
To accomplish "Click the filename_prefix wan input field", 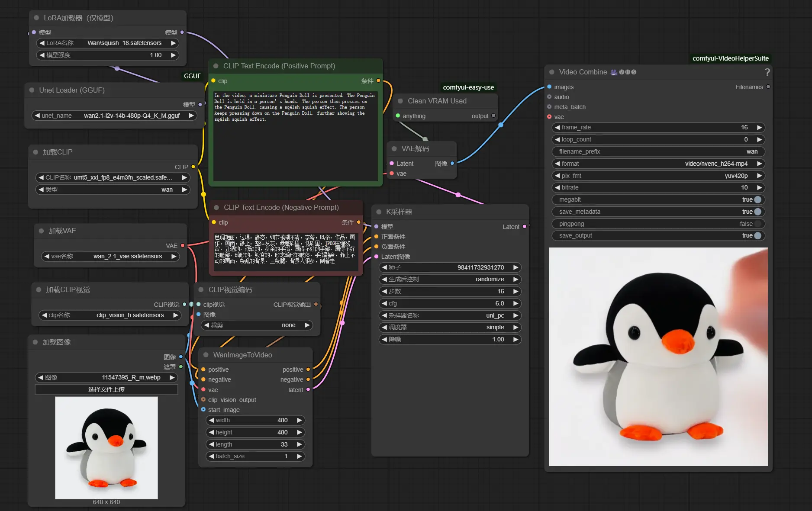I will 658,151.
